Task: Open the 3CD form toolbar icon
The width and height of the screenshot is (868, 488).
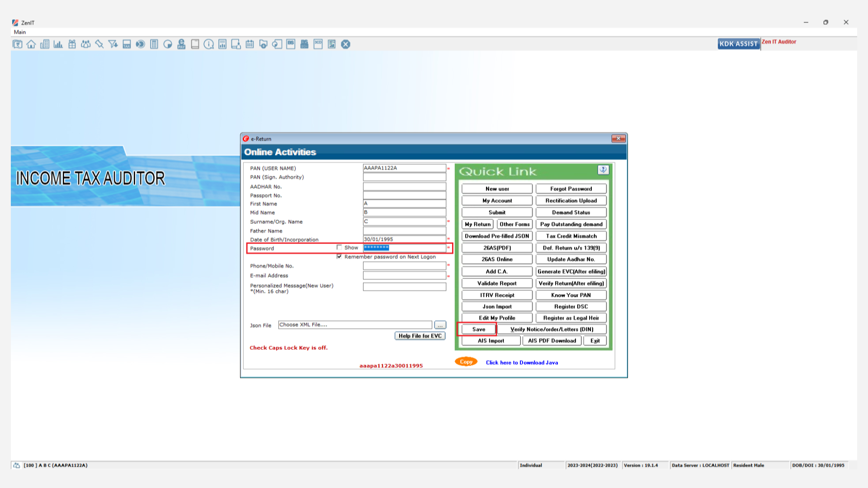Action: tap(318, 44)
